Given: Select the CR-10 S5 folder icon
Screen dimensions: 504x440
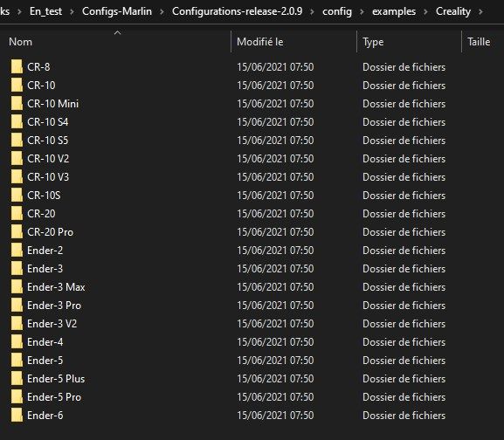Looking at the screenshot, I should [x=17, y=140].
